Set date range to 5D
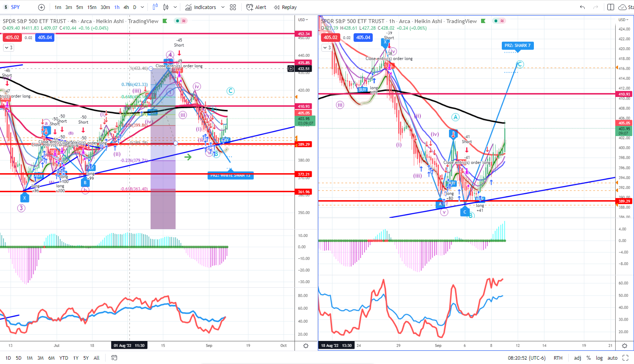The width and height of the screenshot is (634, 364). [19, 358]
